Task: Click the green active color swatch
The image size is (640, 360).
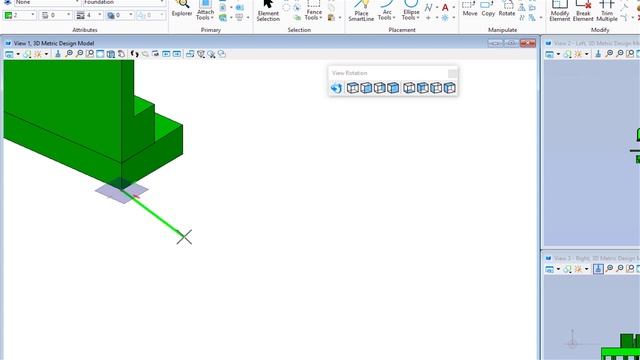Action: point(8,16)
